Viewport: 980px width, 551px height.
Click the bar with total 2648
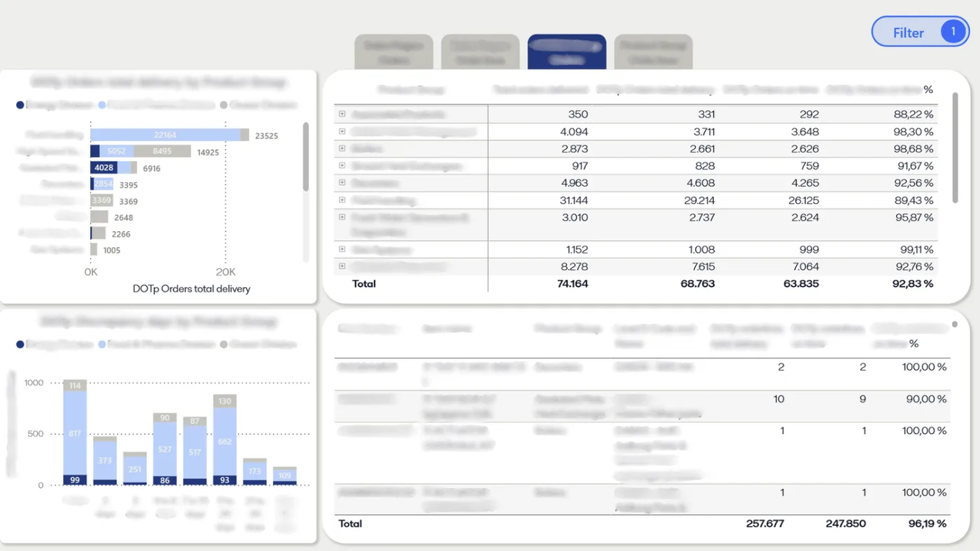pos(99,217)
